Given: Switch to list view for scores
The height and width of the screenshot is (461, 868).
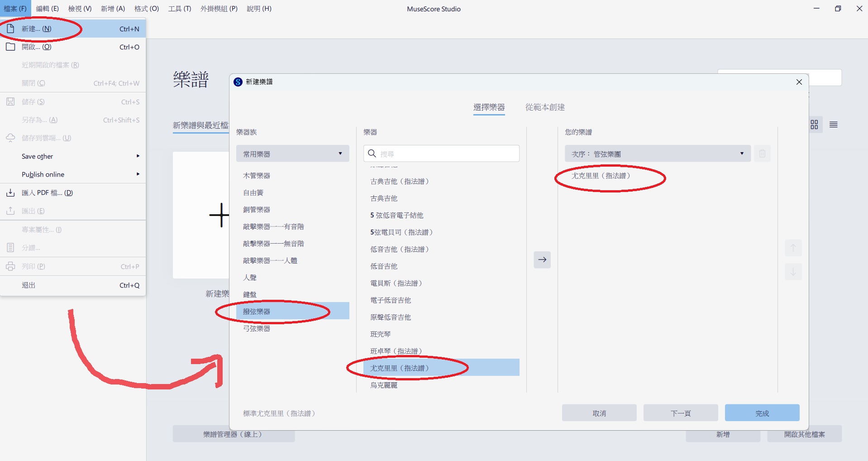Looking at the screenshot, I should tap(833, 125).
